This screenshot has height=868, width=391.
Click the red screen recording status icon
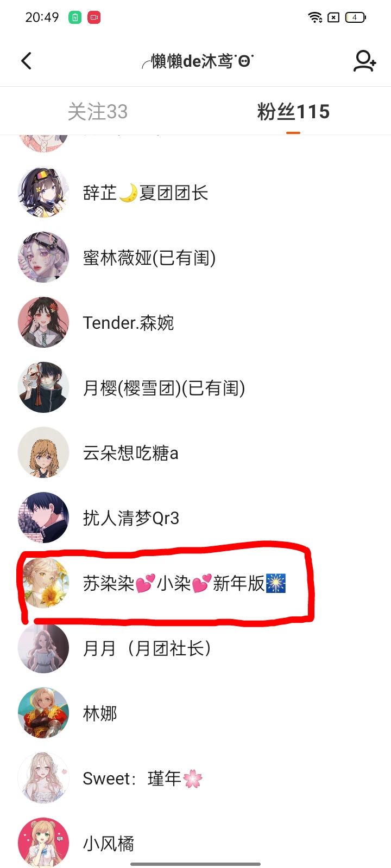click(x=94, y=17)
